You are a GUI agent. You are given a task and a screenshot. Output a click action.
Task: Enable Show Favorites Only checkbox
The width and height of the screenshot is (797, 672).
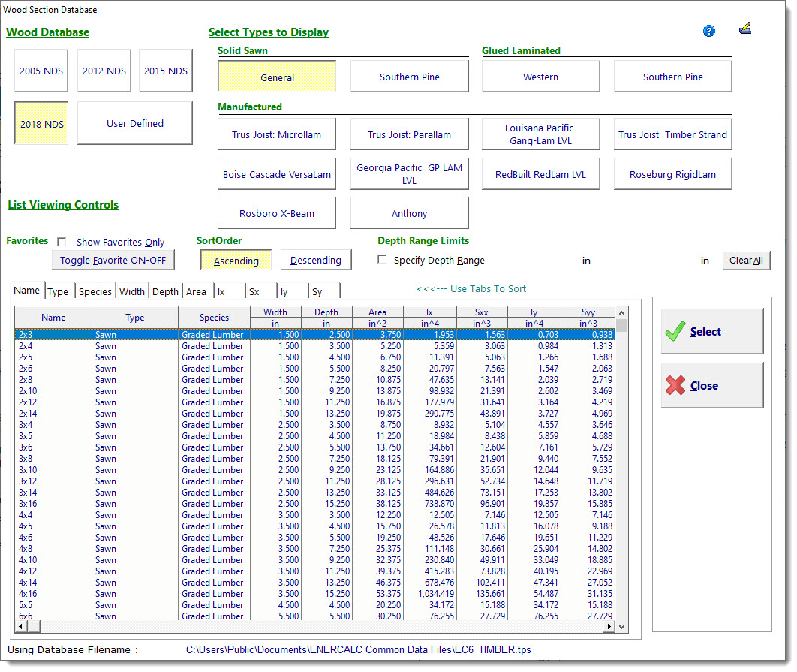tap(62, 242)
